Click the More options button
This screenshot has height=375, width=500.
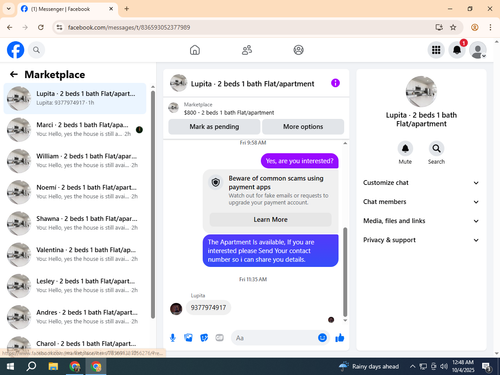pyautogui.click(x=303, y=127)
